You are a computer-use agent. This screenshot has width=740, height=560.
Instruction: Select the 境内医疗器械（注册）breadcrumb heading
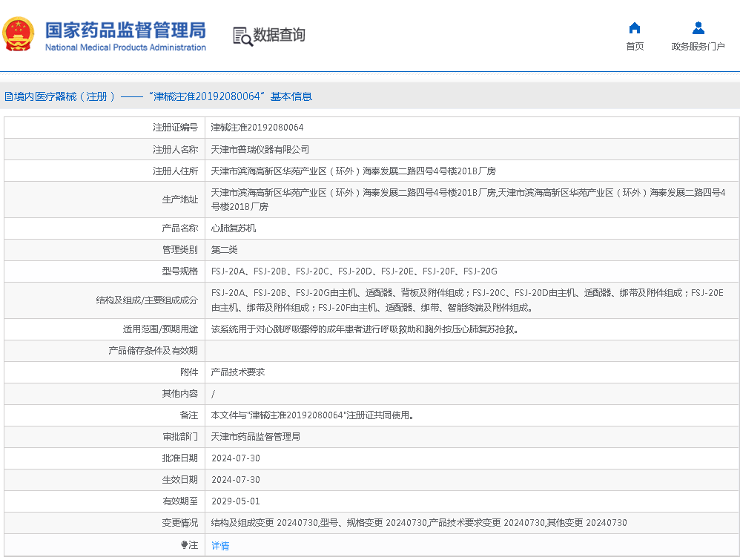[x=65, y=96]
